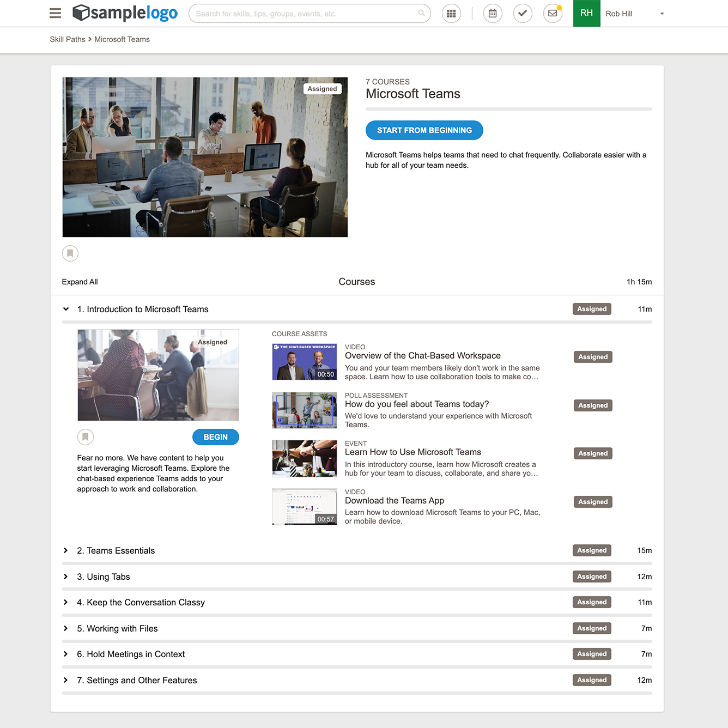This screenshot has width=728, height=728.
Task: Bookmark the Microsoft Teams skill path
Action: click(70, 253)
